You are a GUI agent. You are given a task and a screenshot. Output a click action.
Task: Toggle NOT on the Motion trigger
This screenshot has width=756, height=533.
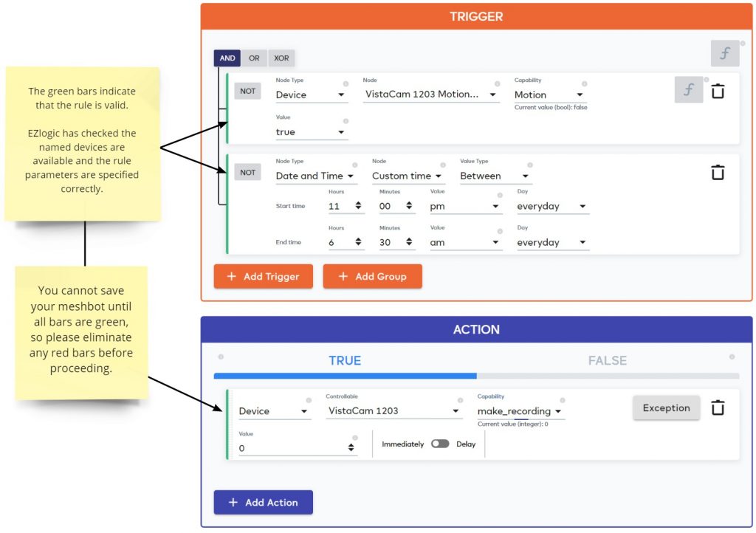[247, 90]
